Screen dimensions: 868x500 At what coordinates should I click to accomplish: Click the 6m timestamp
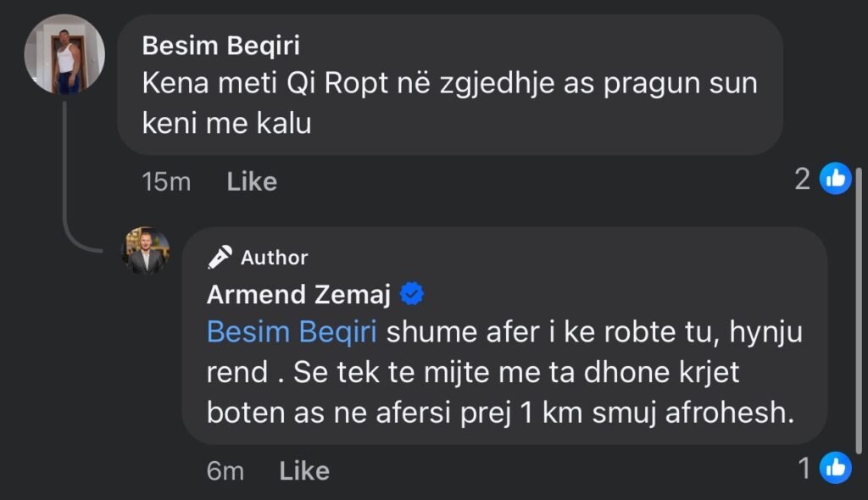click(x=225, y=470)
